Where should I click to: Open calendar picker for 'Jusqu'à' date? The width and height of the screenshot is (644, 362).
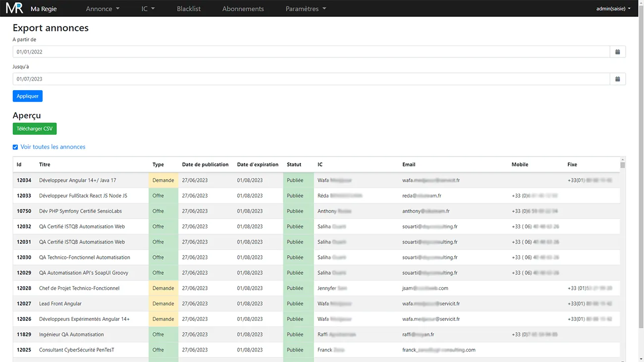point(617,79)
